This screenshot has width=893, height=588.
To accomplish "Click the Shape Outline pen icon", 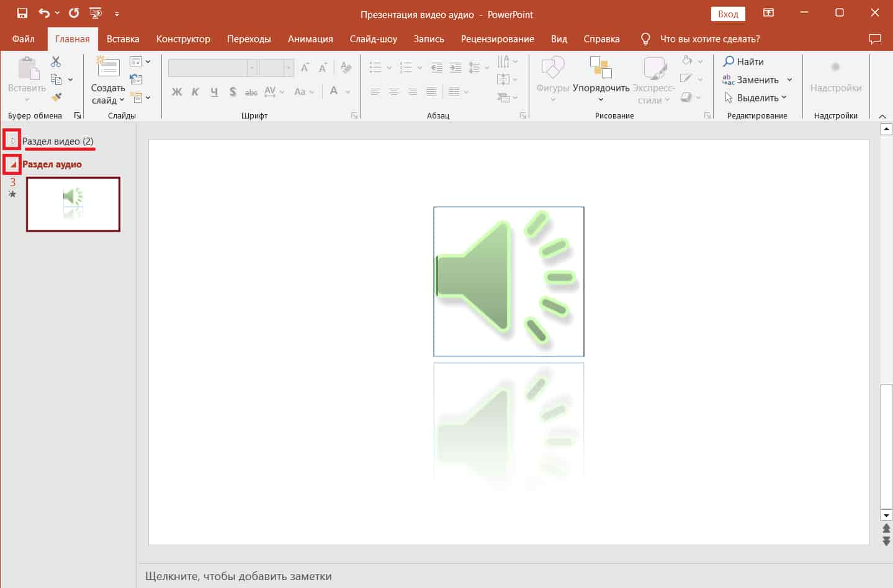I will pyautogui.click(x=686, y=79).
